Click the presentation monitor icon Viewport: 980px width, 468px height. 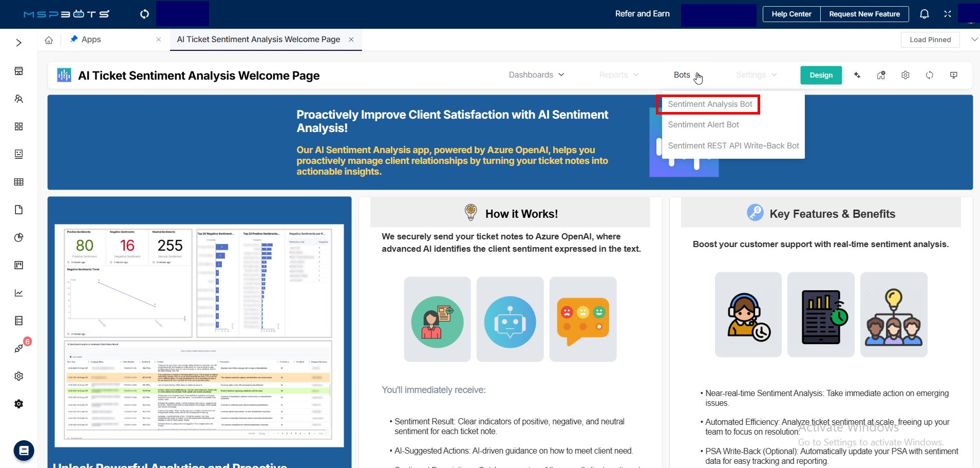(953, 75)
